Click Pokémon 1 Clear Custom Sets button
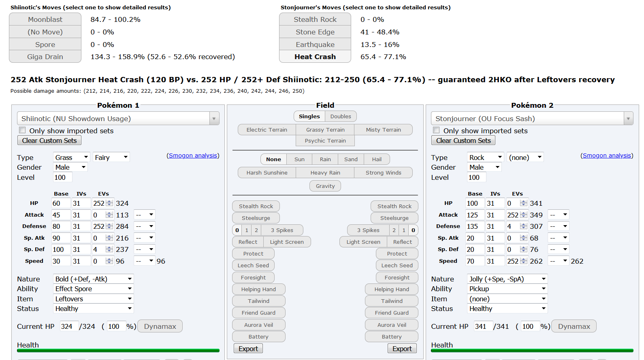This screenshot has width=644, height=360. point(49,140)
